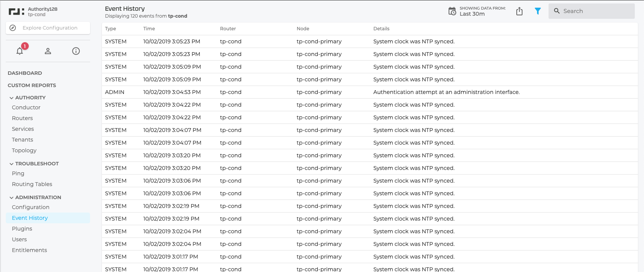Open the Topology page
The image size is (644, 272).
24,150
